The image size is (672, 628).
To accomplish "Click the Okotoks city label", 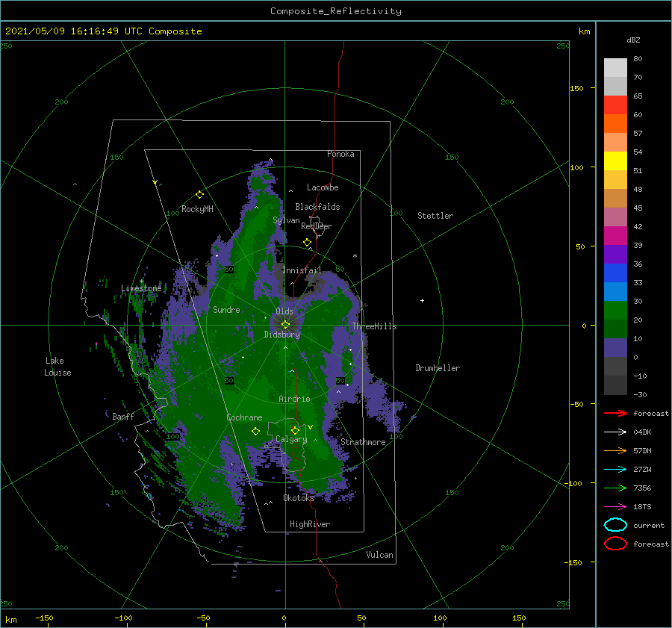I will [x=299, y=497].
